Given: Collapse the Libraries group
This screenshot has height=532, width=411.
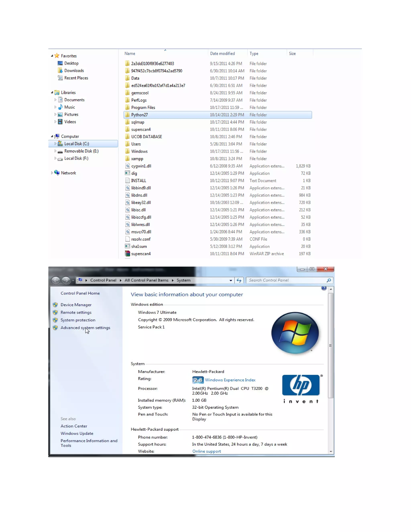Looking at the screenshot, I should pos(52,92).
